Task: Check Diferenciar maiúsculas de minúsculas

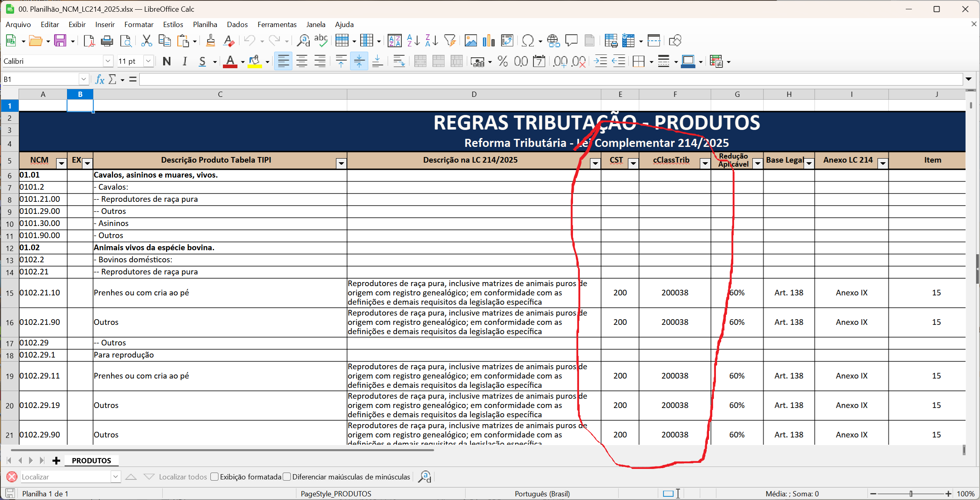Action: pos(287,477)
